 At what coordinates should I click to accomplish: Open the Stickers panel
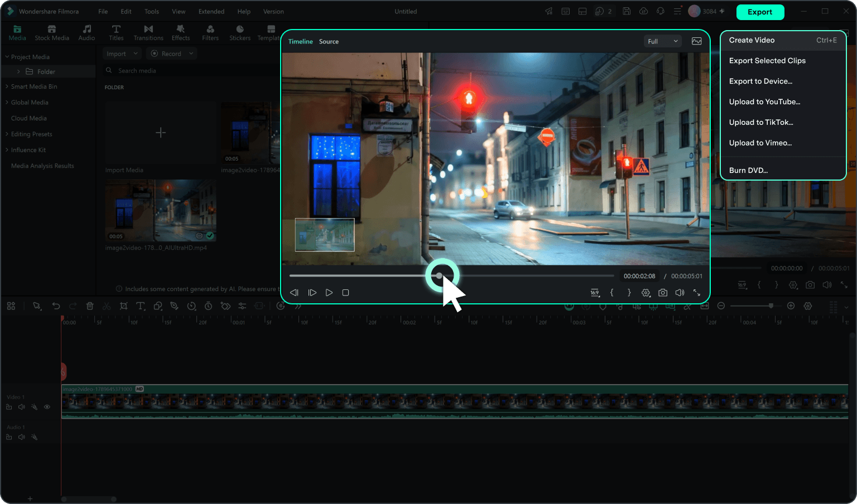240,33
